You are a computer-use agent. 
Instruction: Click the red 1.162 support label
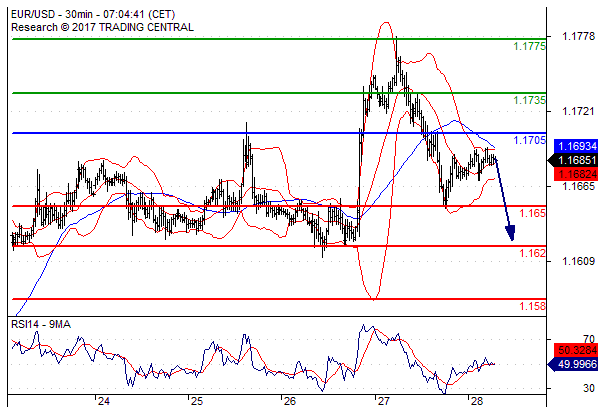tap(532, 253)
